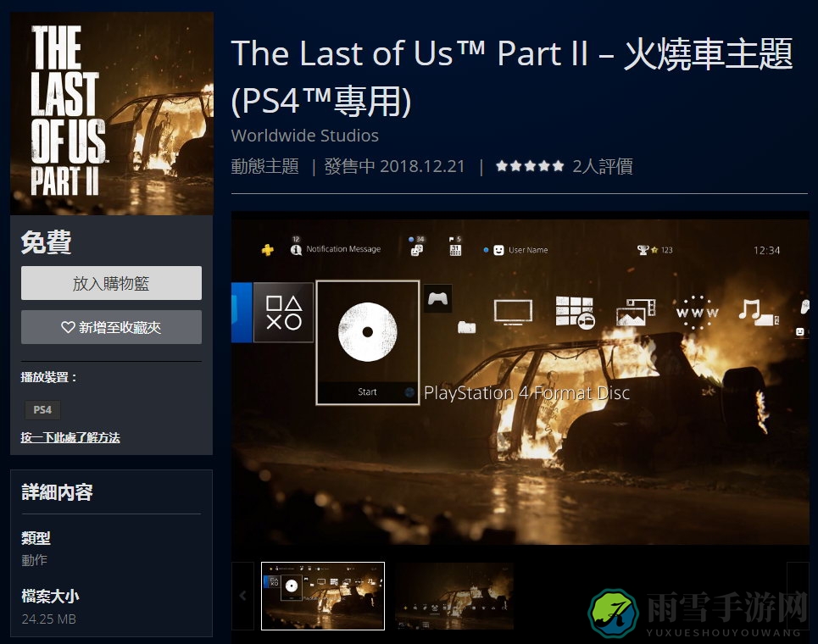The width and height of the screenshot is (818, 644).
Task: Click the PS4 platform tag
Action: click(42, 410)
